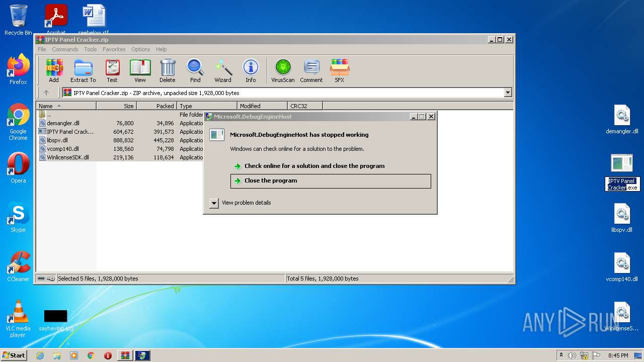Close the DebugEngineHost dialog with X
Image resolution: width=644 pixels, height=362 pixels.
431,116
